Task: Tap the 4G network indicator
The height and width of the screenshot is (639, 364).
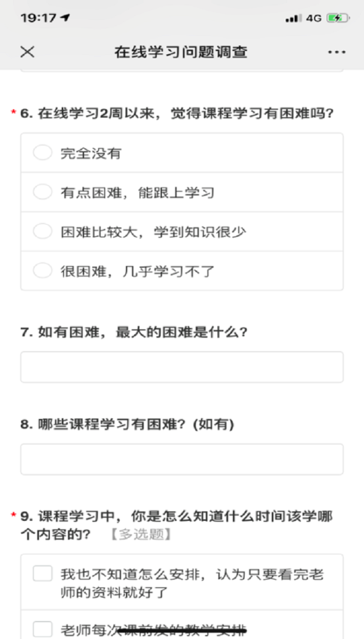Action: coord(314,18)
